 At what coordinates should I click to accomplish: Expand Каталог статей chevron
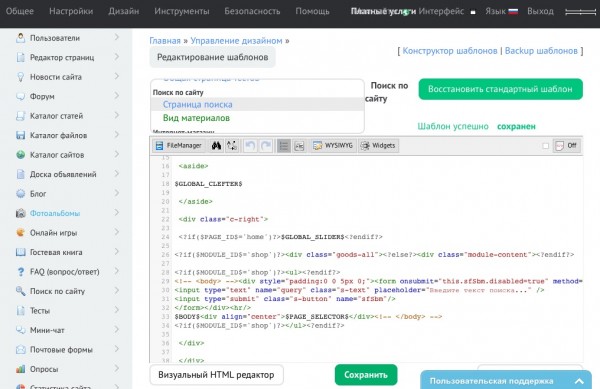tap(117, 115)
